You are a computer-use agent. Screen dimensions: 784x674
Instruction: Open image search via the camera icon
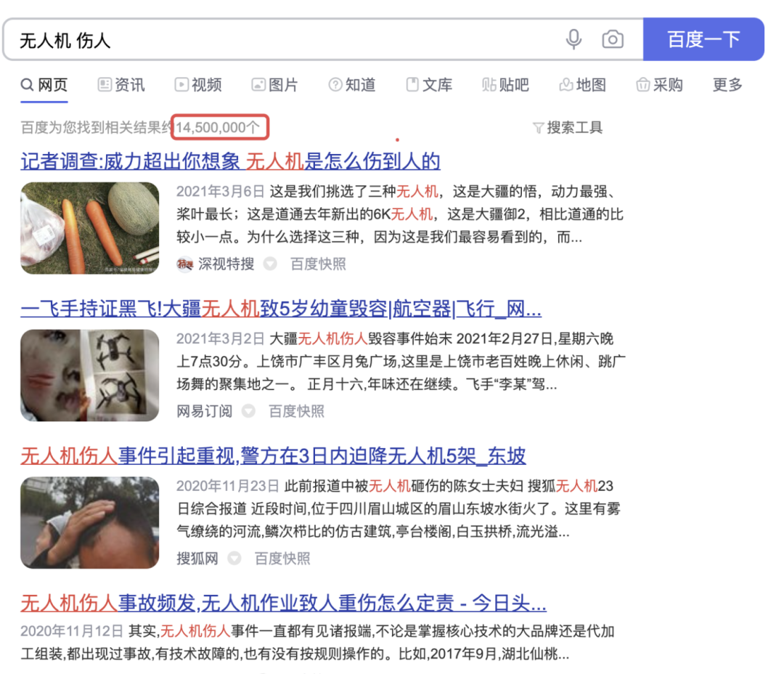click(613, 40)
